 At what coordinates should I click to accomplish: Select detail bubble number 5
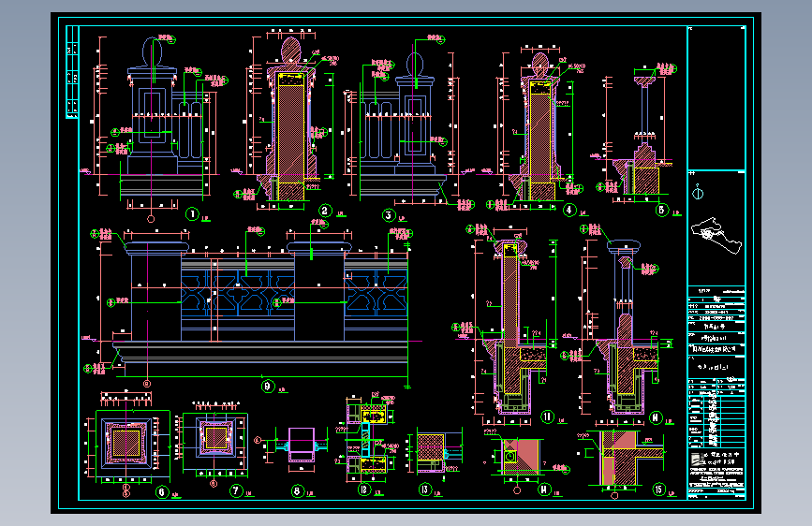click(x=661, y=210)
